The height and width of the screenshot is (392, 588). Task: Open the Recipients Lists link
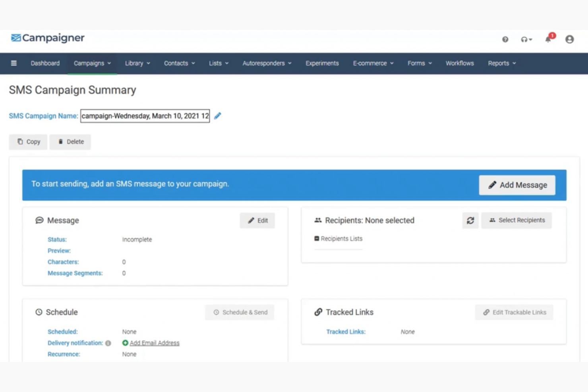(x=341, y=238)
